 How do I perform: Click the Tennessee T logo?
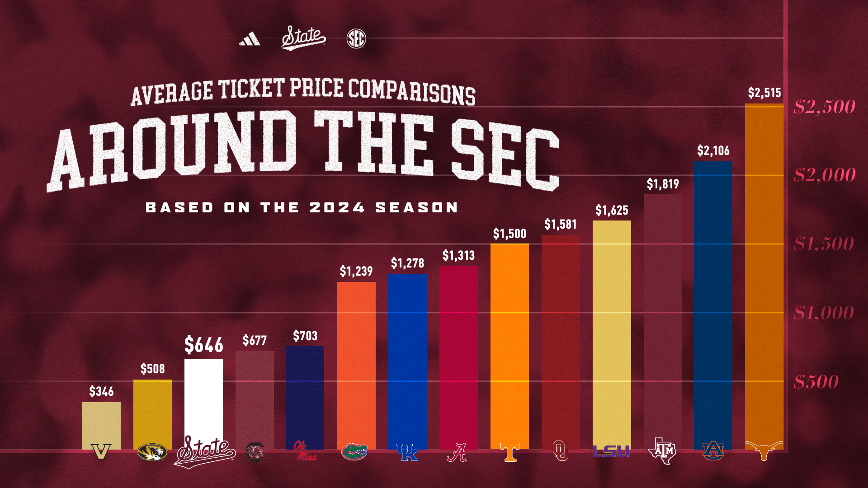(510, 452)
